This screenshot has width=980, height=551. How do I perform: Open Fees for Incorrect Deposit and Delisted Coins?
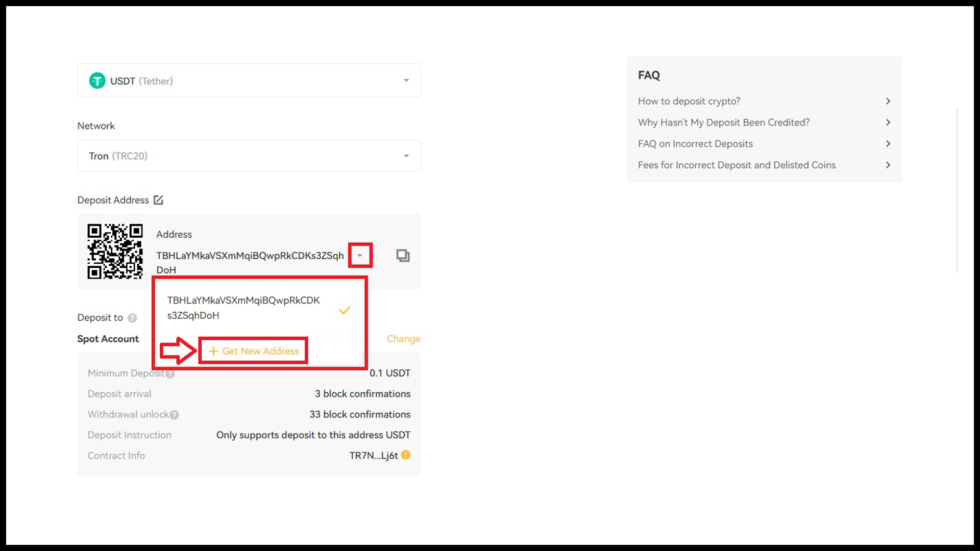coord(764,165)
